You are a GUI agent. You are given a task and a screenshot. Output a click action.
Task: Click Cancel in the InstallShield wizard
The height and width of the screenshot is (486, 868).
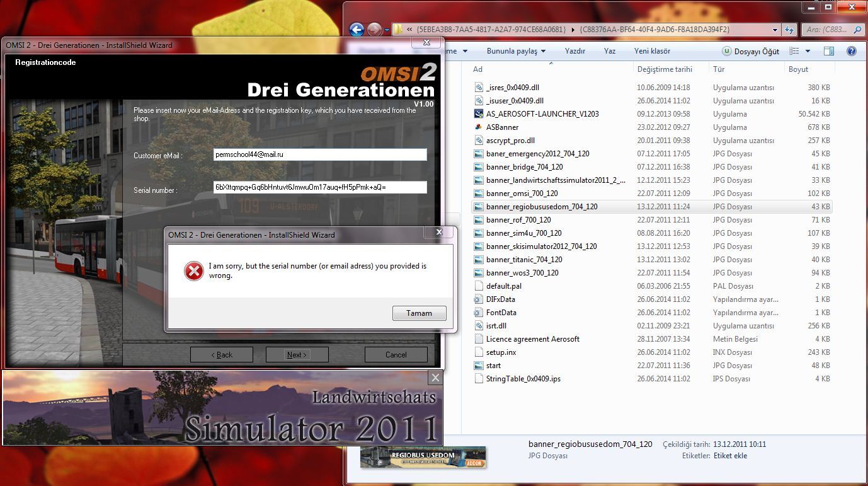[396, 355]
